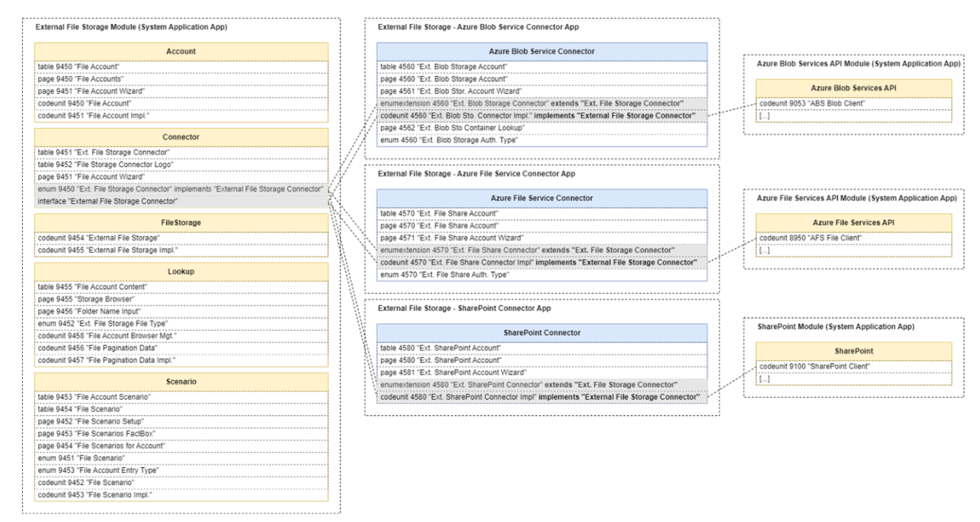Select codeunit 9454 "External File Storage"

[182, 237]
